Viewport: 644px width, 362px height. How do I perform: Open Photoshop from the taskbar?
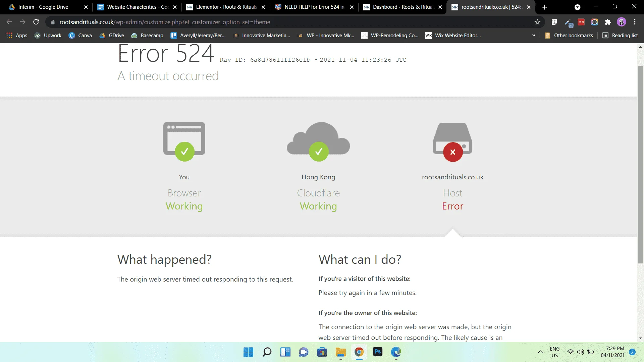click(x=378, y=352)
